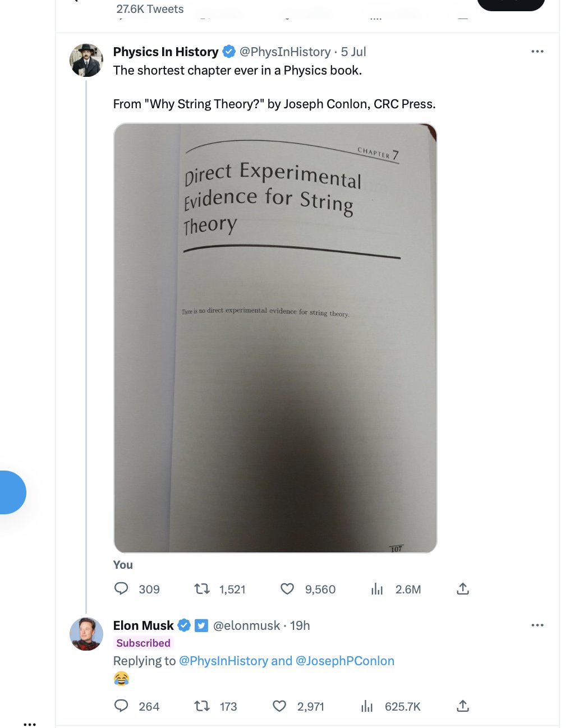Screen dimensions: 579x728
Task: Retweet the Physics In History tweet
Action: click(202, 589)
